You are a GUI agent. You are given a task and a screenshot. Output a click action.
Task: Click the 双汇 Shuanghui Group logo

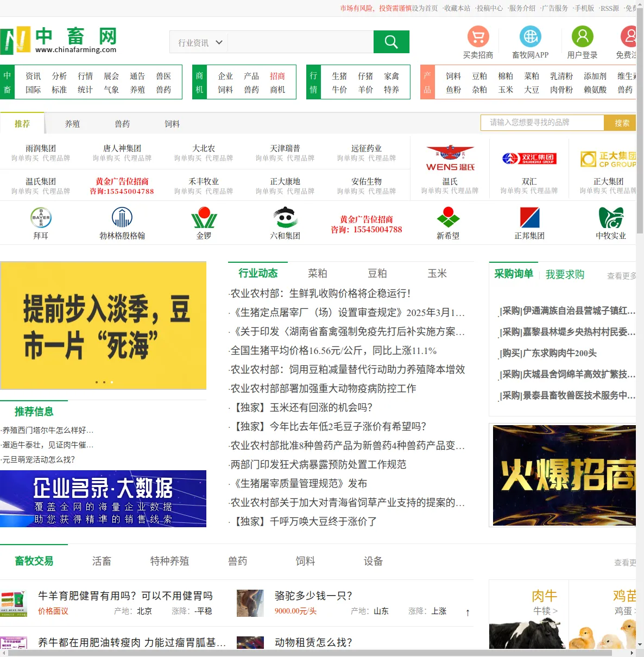point(529,159)
